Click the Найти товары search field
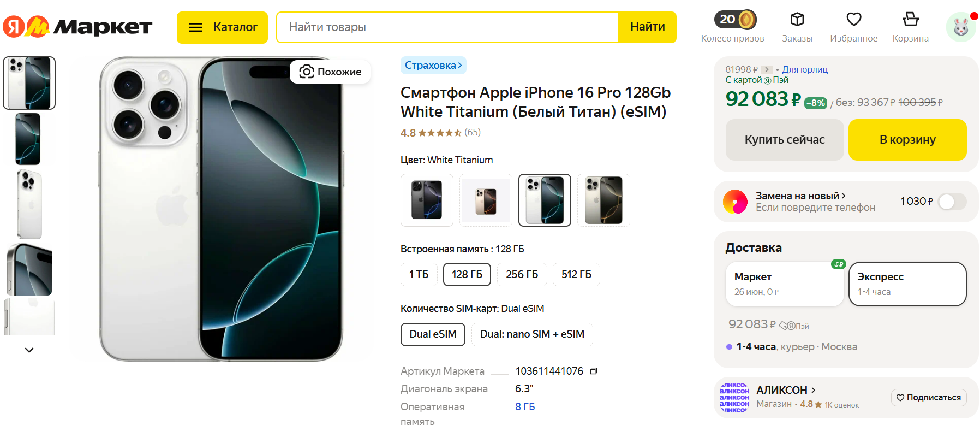Screen dimensions: 980x425 [447, 27]
